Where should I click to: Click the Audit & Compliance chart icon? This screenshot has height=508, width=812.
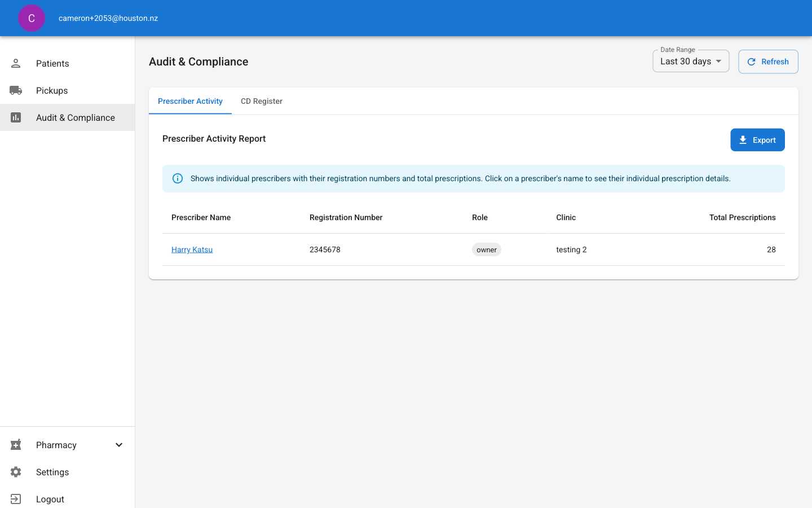(16, 117)
